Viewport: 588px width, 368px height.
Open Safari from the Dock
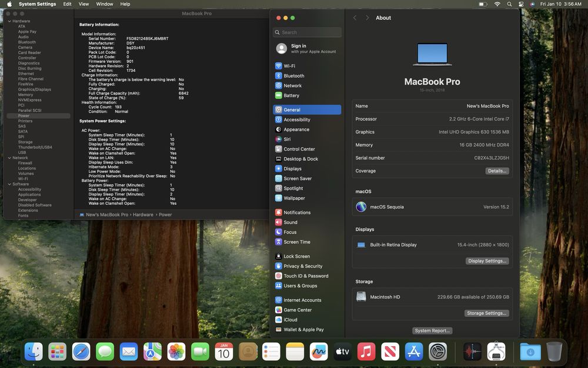coord(81,352)
